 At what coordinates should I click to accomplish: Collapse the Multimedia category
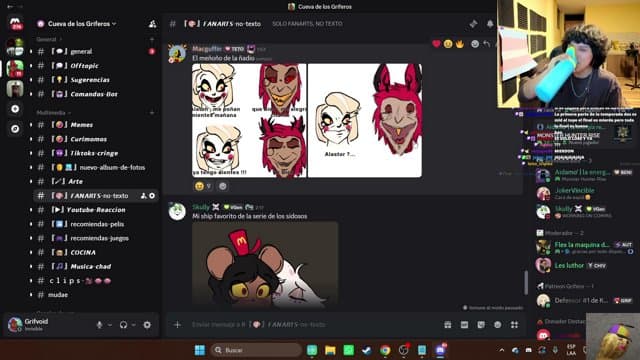tap(53, 113)
